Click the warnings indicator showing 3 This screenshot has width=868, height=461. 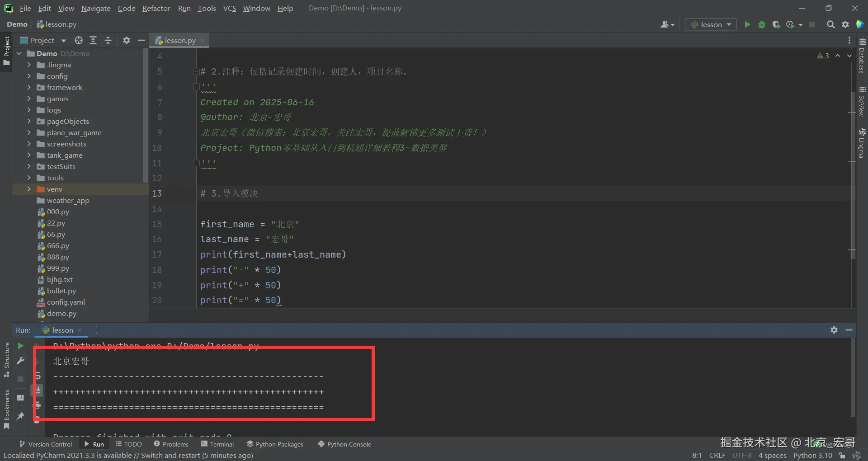(x=823, y=56)
